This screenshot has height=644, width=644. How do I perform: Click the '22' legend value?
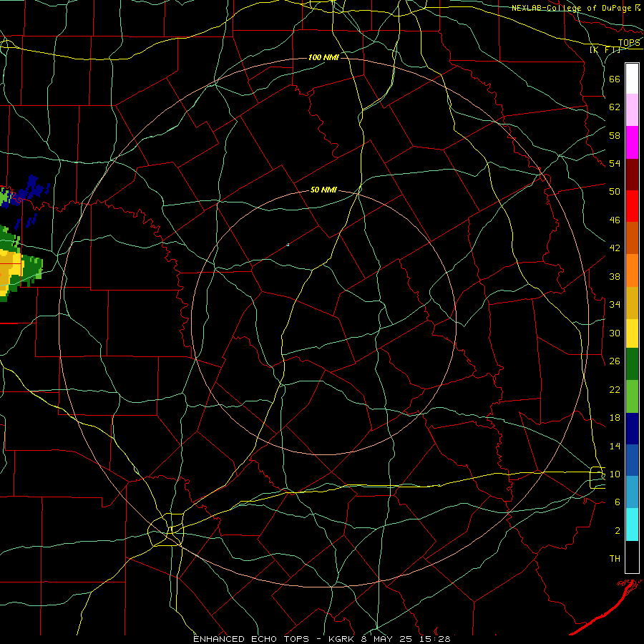[x=615, y=389]
